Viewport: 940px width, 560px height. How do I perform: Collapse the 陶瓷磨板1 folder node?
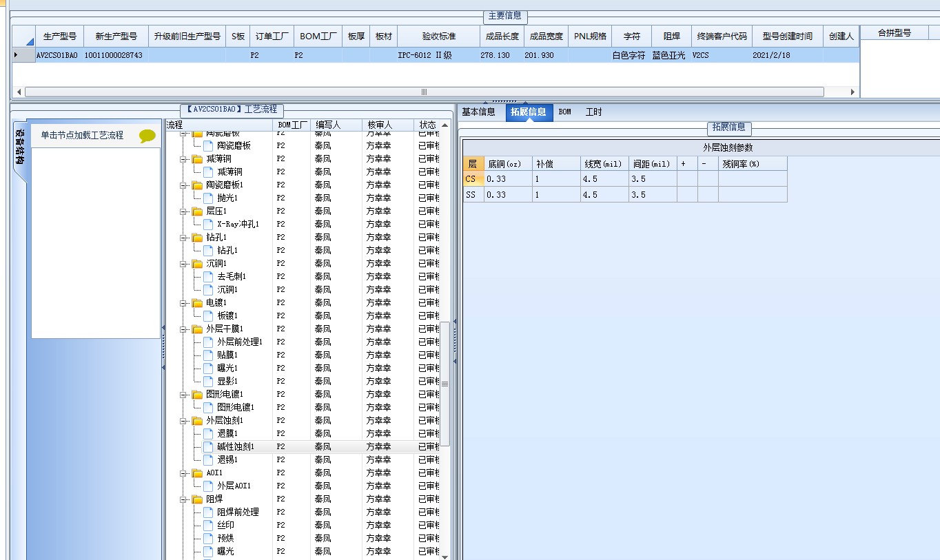184,185
